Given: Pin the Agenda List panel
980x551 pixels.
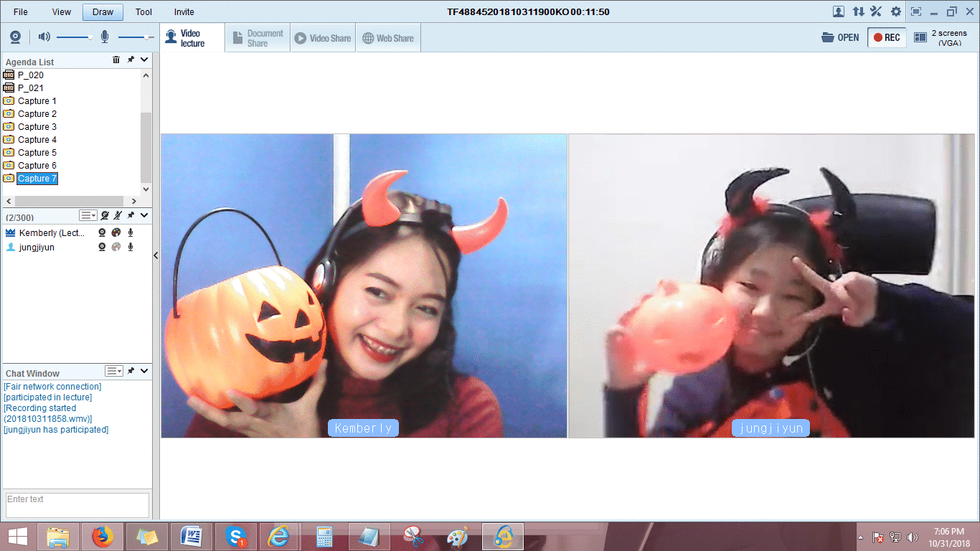Looking at the screenshot, I should pyautogui.click(x=131, y=60).
